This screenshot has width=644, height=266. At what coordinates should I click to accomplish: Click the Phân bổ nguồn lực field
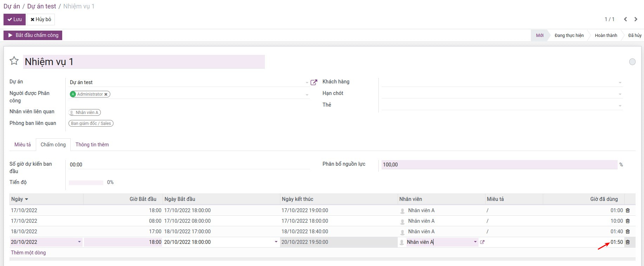coord(499,165)
